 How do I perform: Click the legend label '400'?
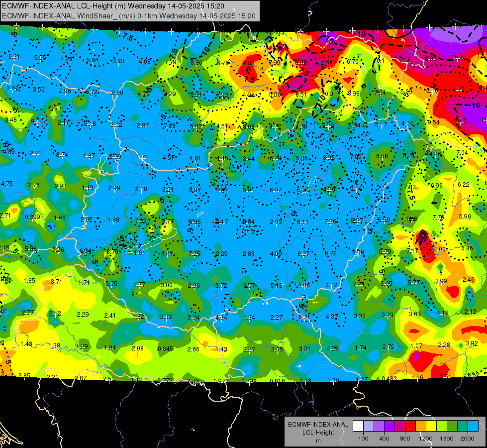pyautogui.click(x=384, y=439)
